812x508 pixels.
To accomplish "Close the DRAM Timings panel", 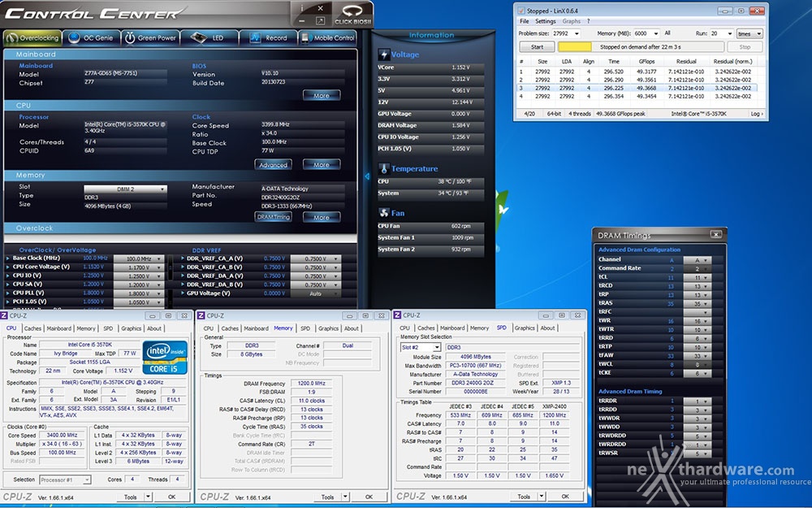I will tap(715, 234).
